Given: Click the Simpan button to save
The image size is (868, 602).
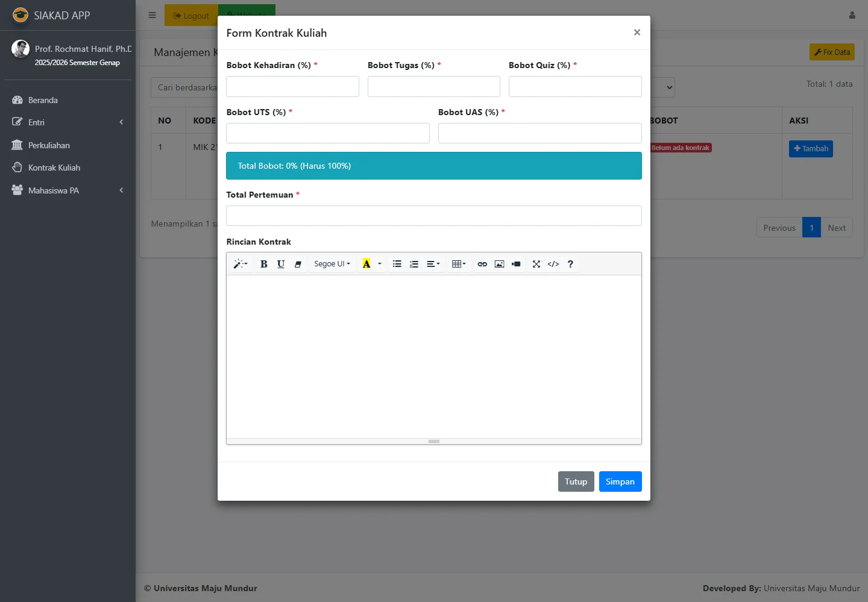Looking at the screenshot, I should point(620,481).
